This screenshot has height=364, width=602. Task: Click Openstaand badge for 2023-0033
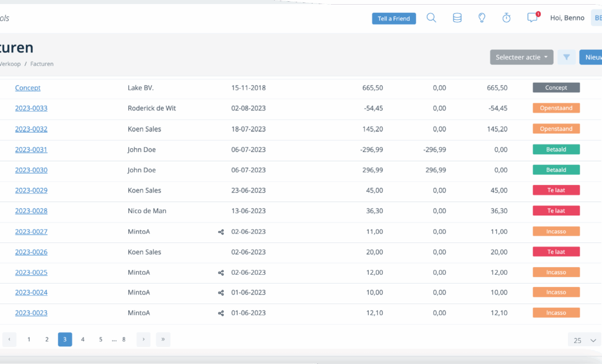(x=556, y=108)
